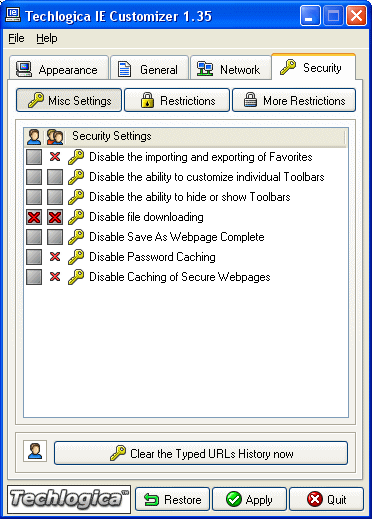Click key icon beside Disable file downloading
Image resolution: width=372 pixels, height=519 pixels.
coord(76,217)
